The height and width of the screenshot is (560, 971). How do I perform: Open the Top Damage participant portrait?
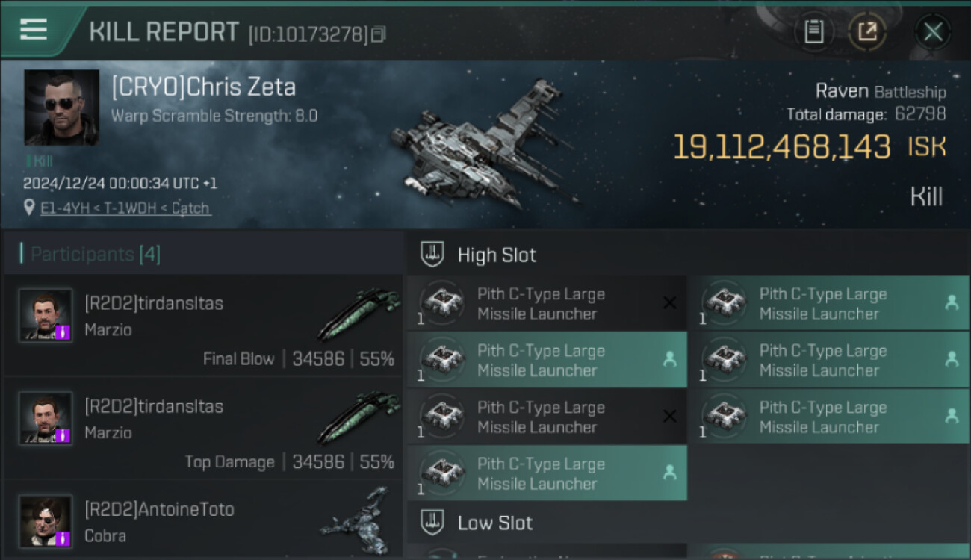coord(46,417)
